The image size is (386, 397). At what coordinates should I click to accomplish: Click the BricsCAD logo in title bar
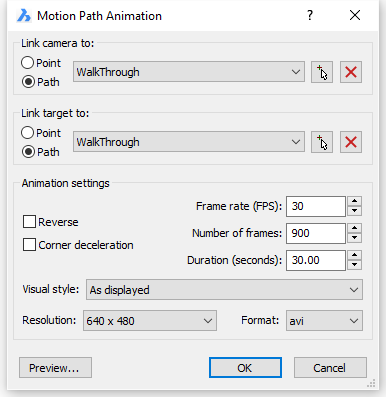coord(24,16)
